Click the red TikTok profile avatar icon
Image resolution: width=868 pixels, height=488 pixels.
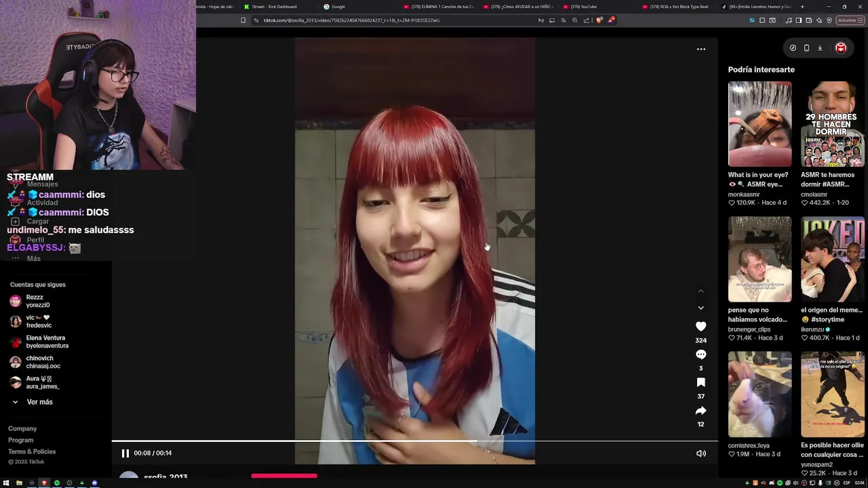coord(841,47)
